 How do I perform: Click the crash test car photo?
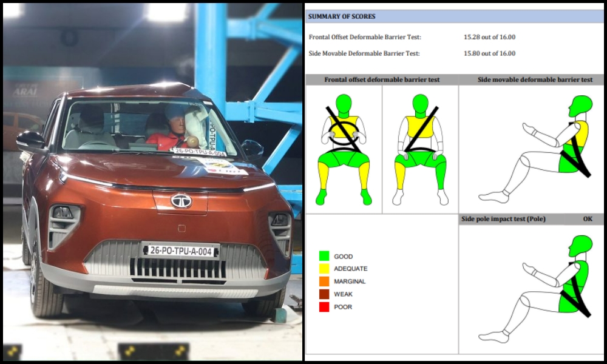point(152,182)
